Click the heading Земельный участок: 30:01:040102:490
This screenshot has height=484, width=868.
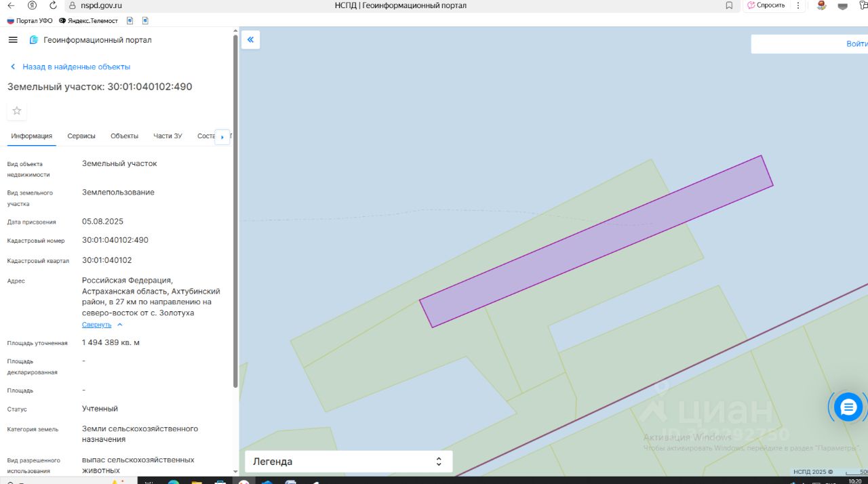point(100,87)
